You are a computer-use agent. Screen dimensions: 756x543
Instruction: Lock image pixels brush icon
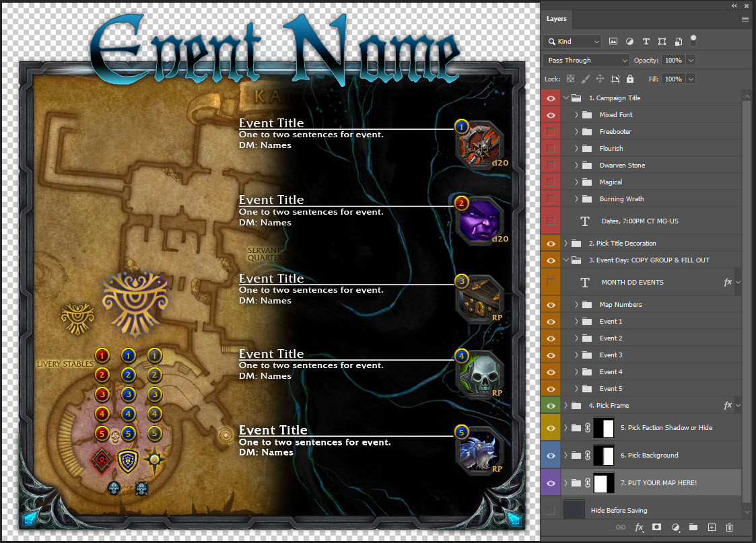pos(585,79)
